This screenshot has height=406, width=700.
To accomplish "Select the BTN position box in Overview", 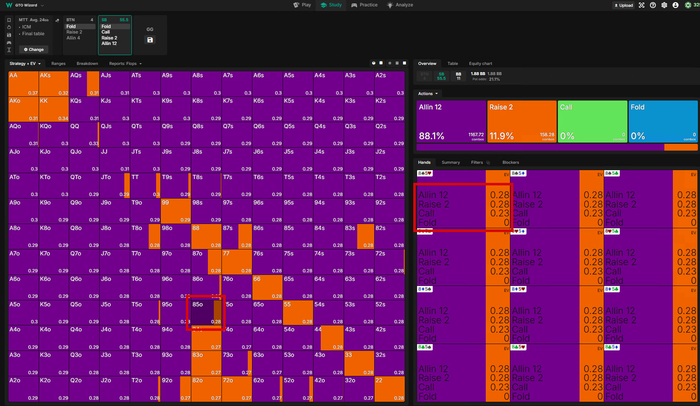I will 425,76.
